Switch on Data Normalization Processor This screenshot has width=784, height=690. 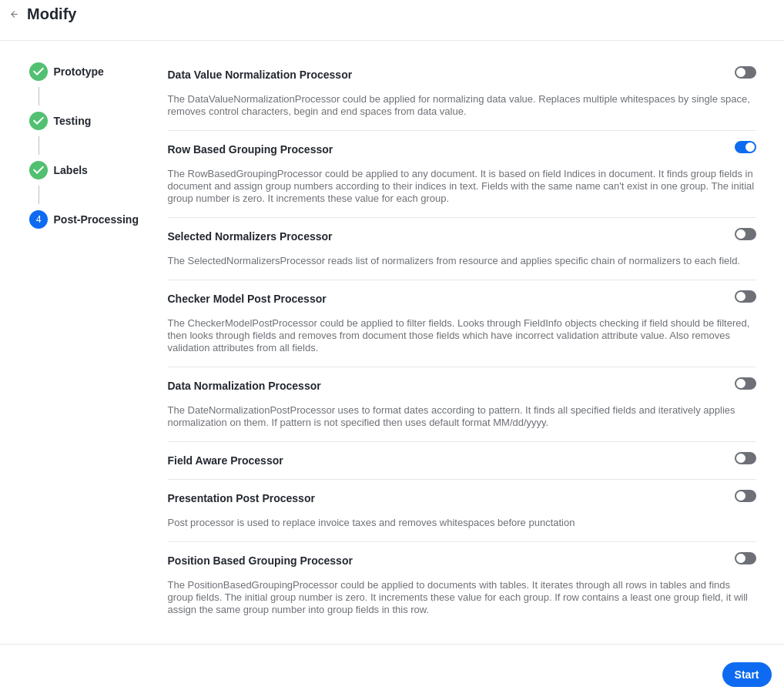pos(745,384)
